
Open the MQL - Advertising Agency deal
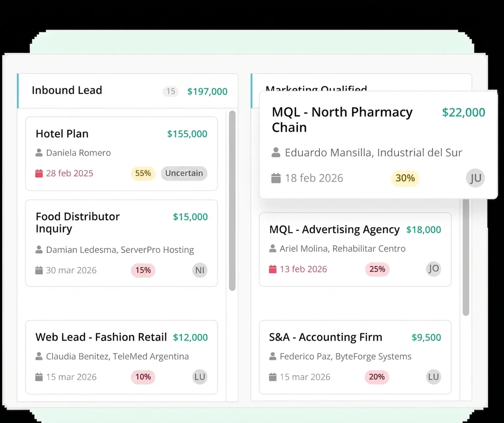click(x=334, y=230)
